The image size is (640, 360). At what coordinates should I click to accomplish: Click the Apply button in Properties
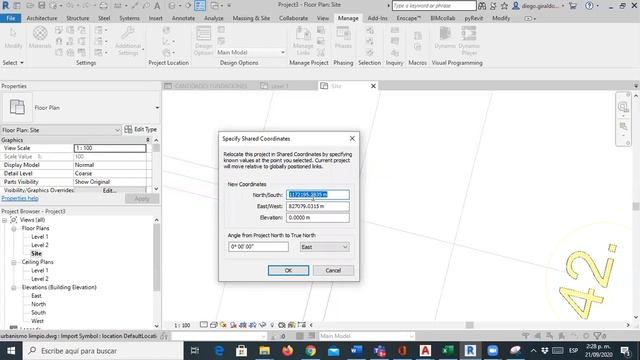pyautogui.click(x=142, y=199)
